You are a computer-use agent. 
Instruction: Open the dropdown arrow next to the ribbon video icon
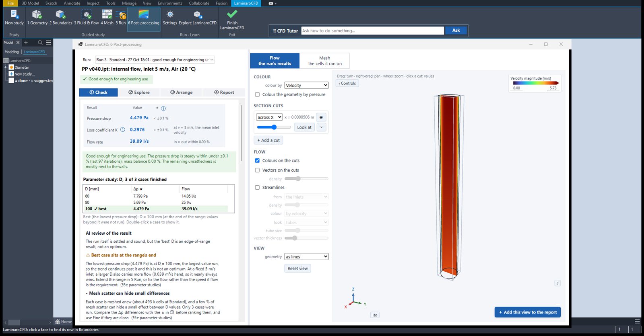275,4
